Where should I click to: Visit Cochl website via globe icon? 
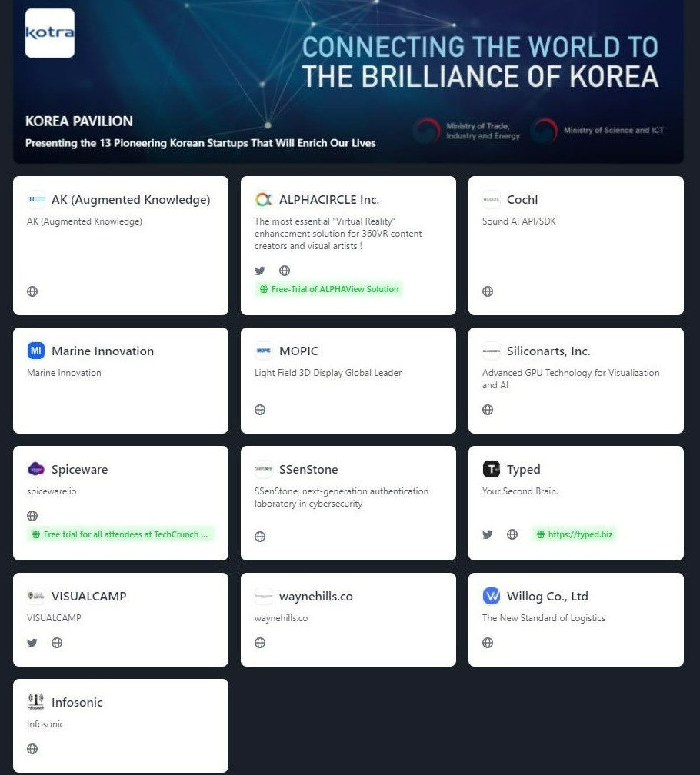tap(488, 291)
